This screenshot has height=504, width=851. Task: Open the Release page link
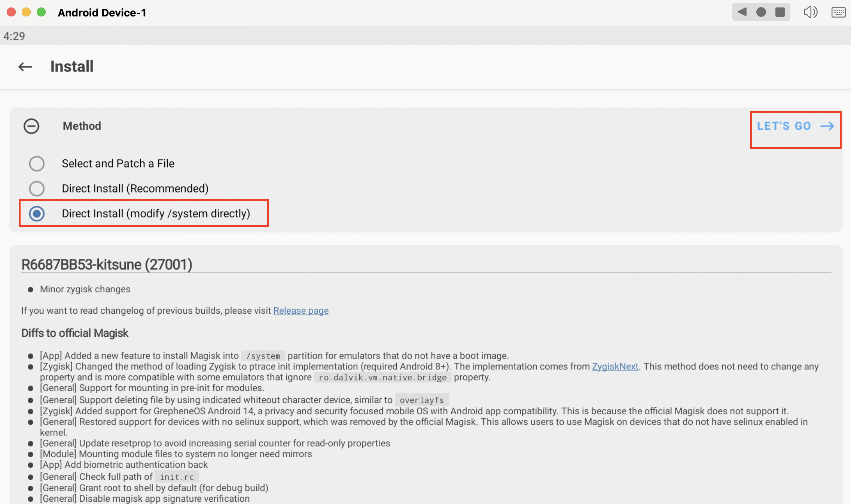[x=301, y=311]
